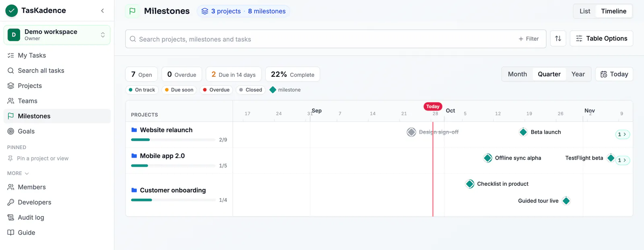Click the Design sign-off milestone marker

tap(411, 132)
